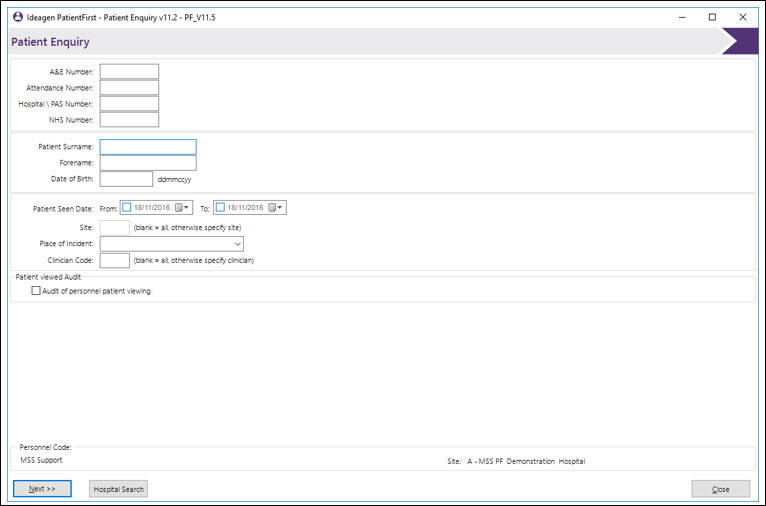Viewport: 766px width, 506px height.
Task: Click the Close button at bottom
Action: pyautogui.click(x=721, y=489)
